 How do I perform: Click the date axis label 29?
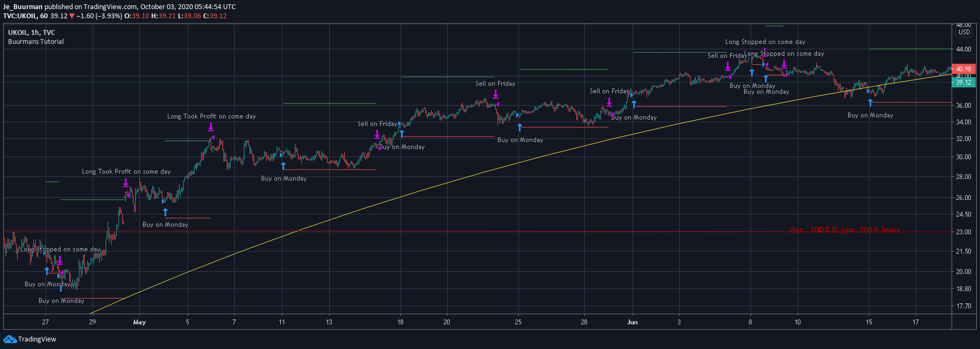[93, 322]
